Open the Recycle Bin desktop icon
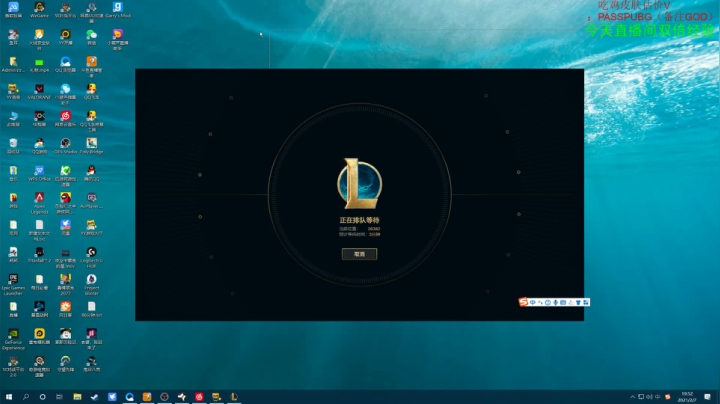 pyautogui.click(x=13, y=146)
